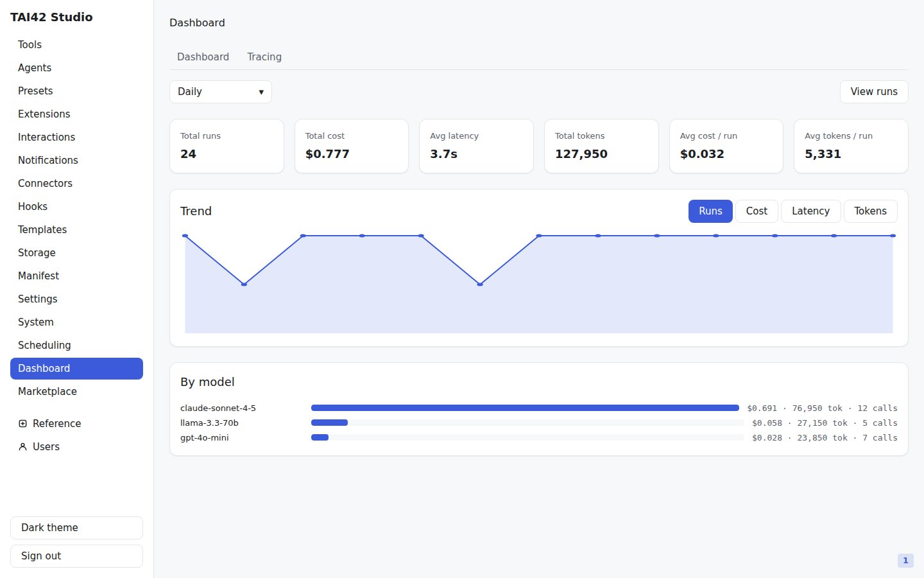
Task: Click the "$0.058 · 27,150 tok · 5 calls" stats
Action: click(x=825, y=423)
